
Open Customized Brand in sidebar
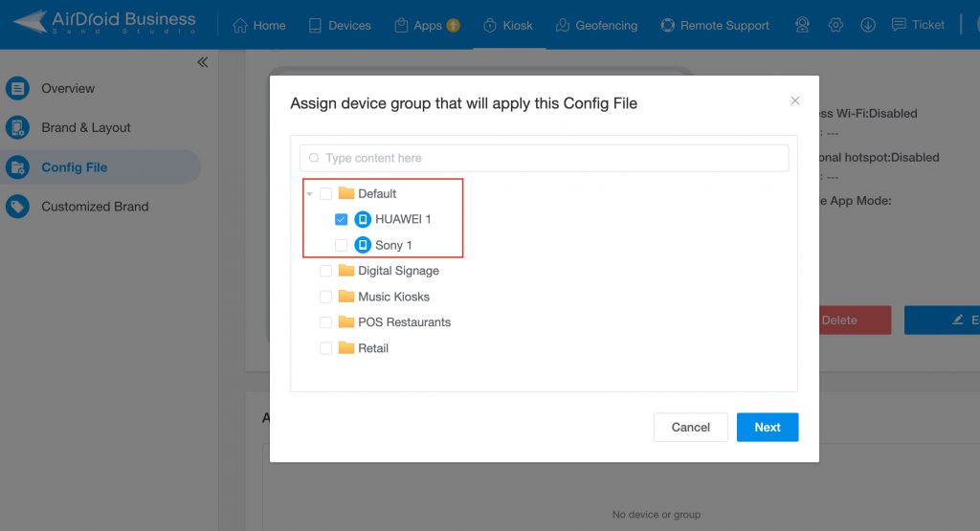[x=77, y=206]
